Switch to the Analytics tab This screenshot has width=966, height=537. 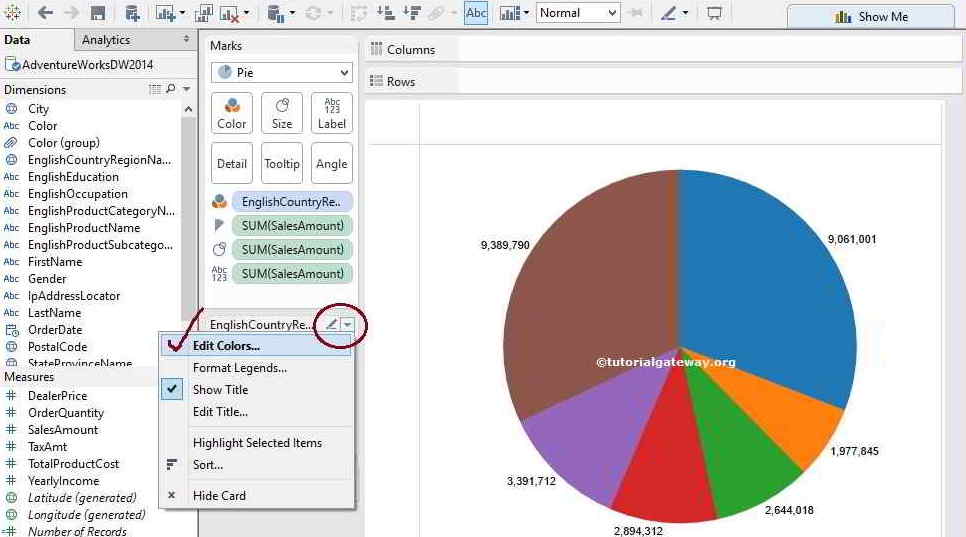click(106, 40)
